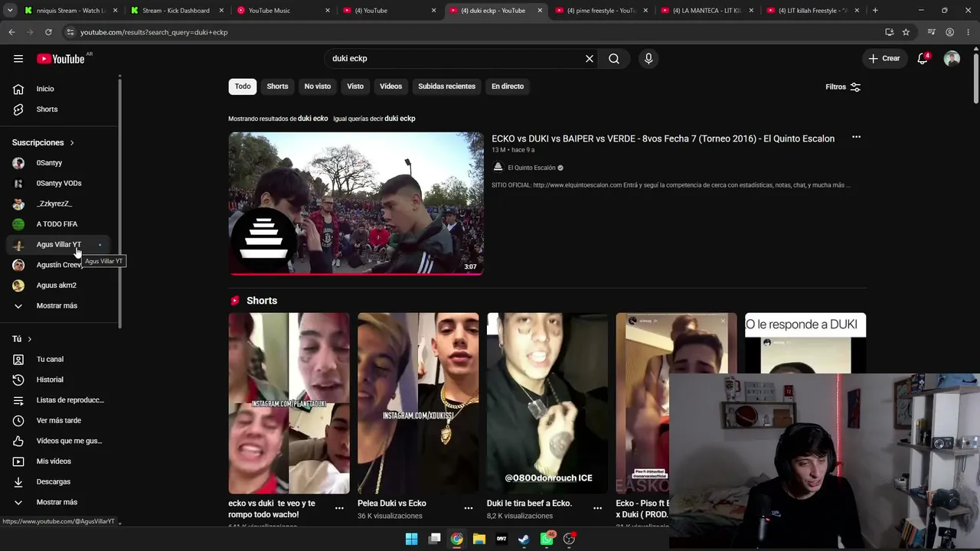Open Videos que me gustan list
The height and width of the screenshot is (551, 980).
[60, 441]
